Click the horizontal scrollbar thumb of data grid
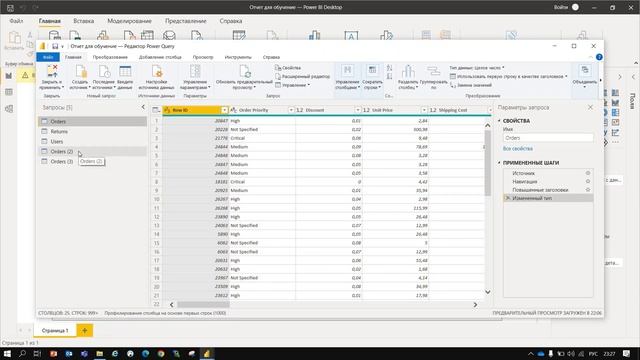640x360 pixels. point(203,304)
